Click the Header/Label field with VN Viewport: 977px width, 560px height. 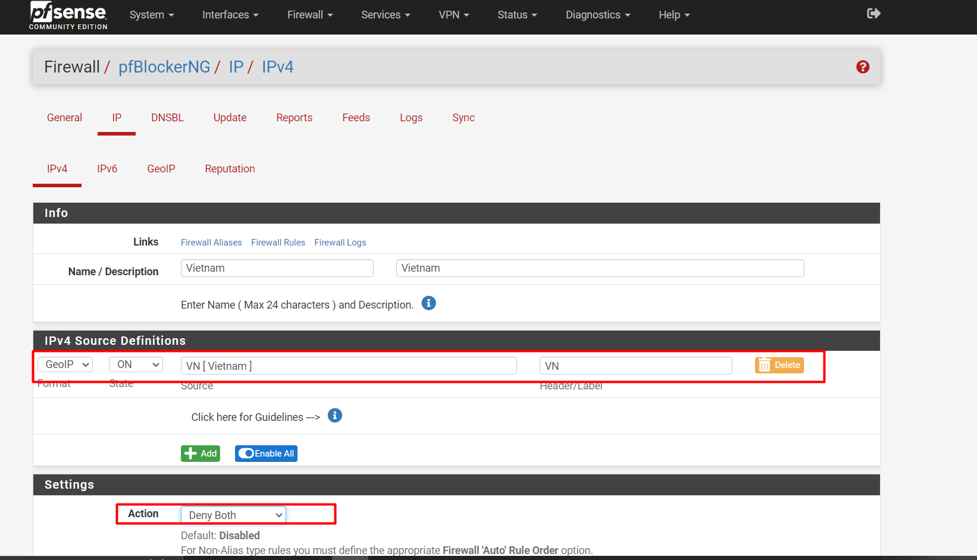pos(635,366)
